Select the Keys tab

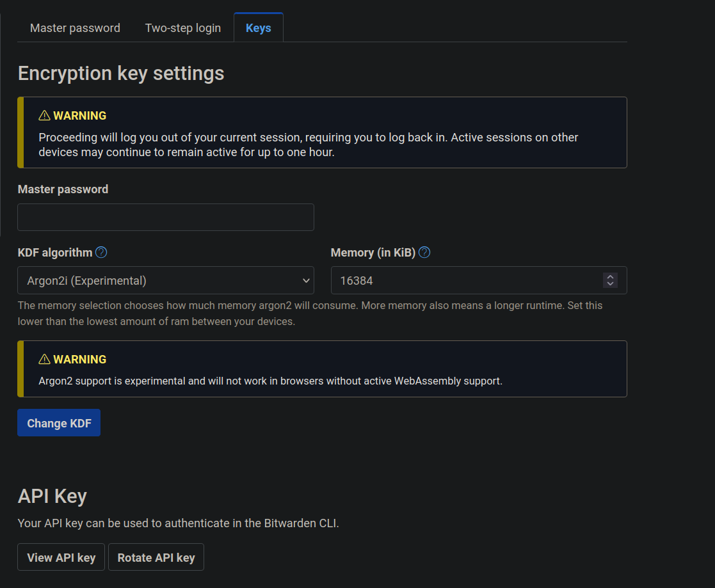point(259,28)
